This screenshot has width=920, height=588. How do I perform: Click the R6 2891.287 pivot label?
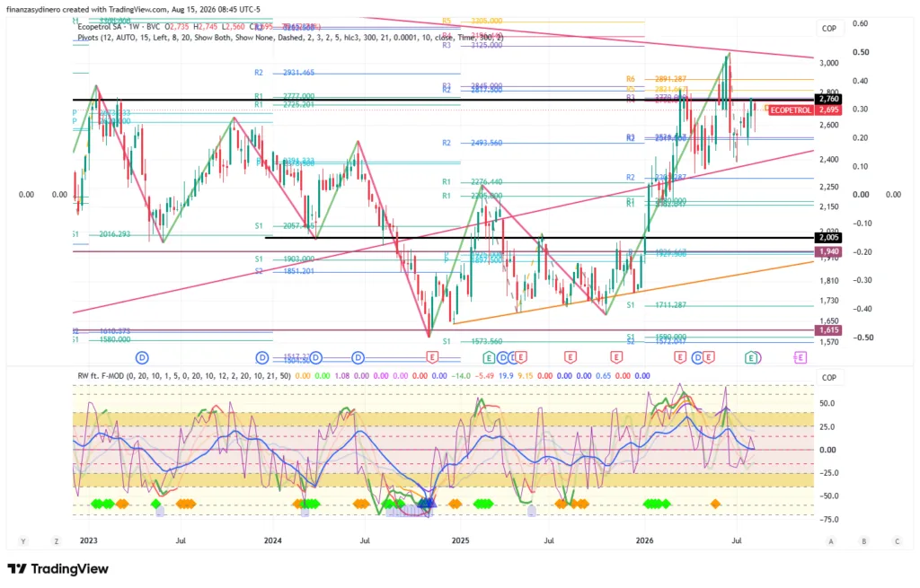[656, 79]
